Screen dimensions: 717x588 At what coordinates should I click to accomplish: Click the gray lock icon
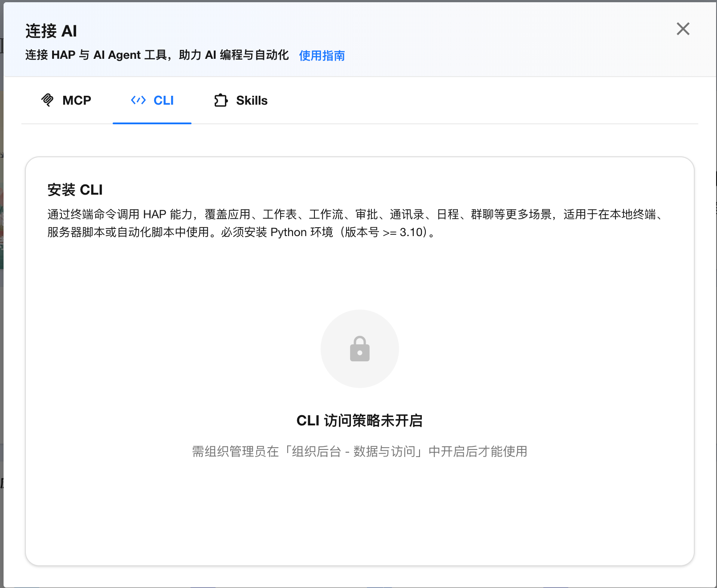click(360, 349)
